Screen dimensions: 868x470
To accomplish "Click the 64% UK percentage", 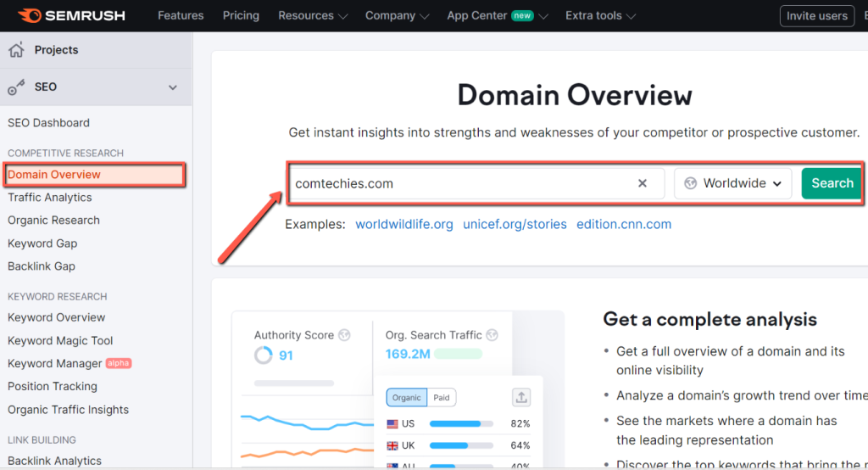I will click(x=520, y=445).
